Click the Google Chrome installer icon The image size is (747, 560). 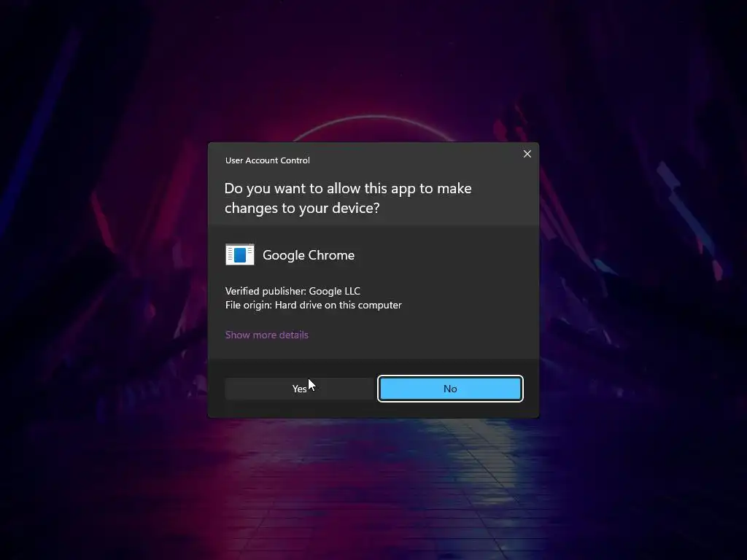click(x=239, y=254)
